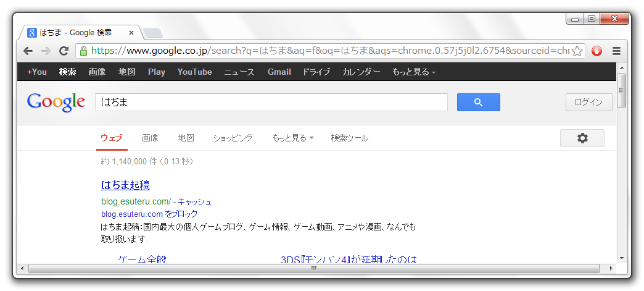The width and height of the screenshot is (644, 291).
Task: Switch to 画像 results tab
Action: (150, 138)
